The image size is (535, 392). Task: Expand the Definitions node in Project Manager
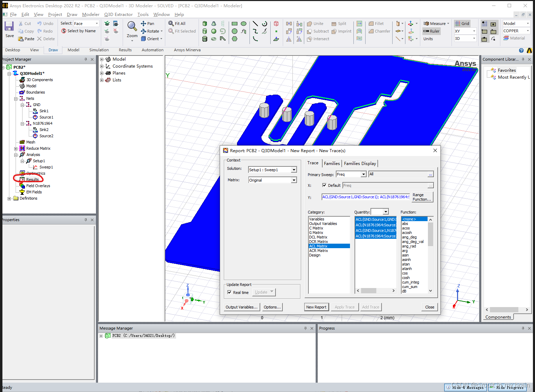click(9, 199)
